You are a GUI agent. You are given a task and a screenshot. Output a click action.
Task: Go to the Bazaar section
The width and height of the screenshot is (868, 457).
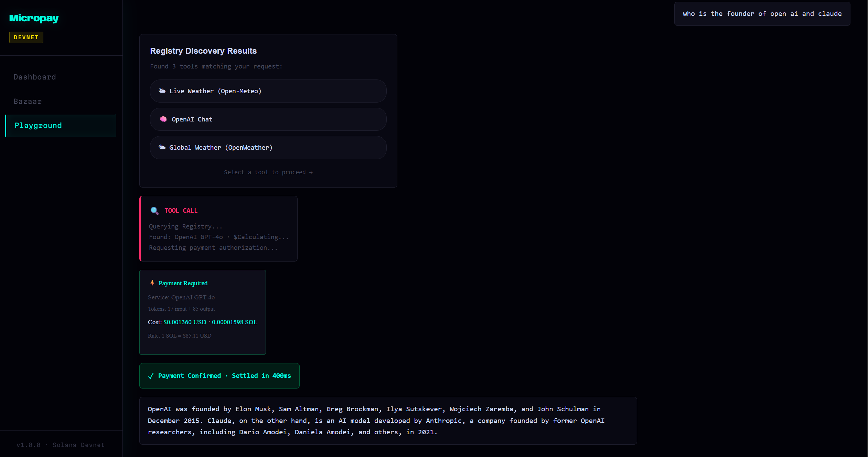(28, 102)
